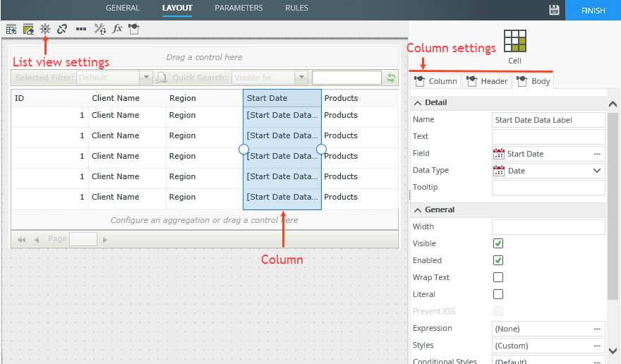Click the Tooltip text field

click(548, 188)
